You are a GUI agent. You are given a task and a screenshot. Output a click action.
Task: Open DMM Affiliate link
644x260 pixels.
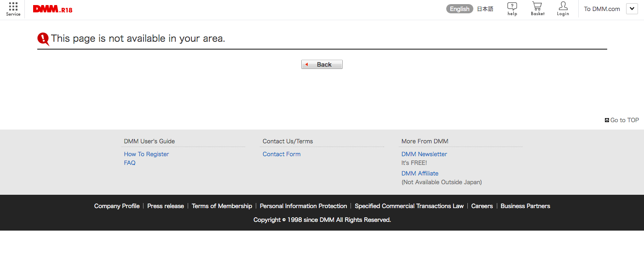[x=420, y=174]
